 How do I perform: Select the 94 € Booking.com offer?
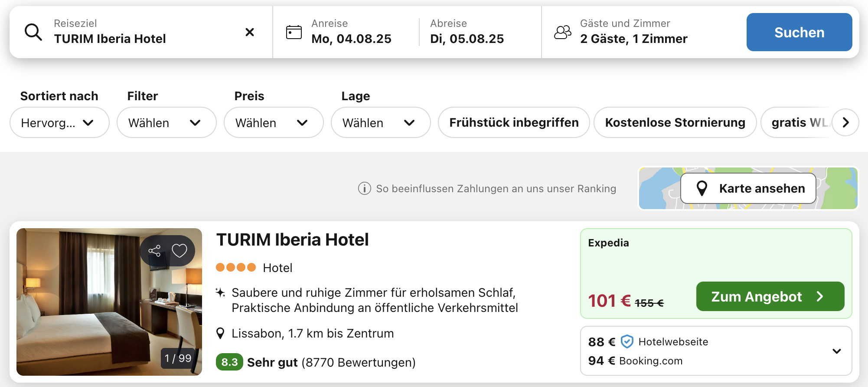635,361
